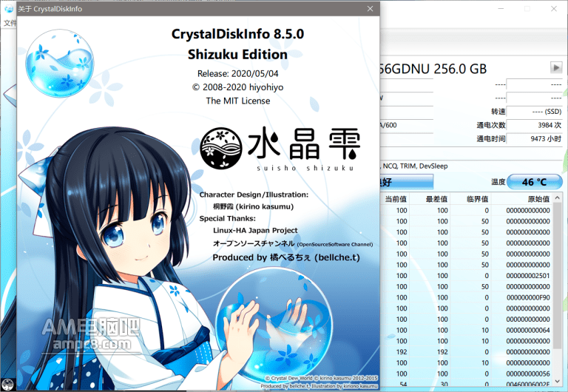Click the NCQ, TRIM, DevSleep features text
Screen dimensions: 568x392
click(x=414, y=166)
